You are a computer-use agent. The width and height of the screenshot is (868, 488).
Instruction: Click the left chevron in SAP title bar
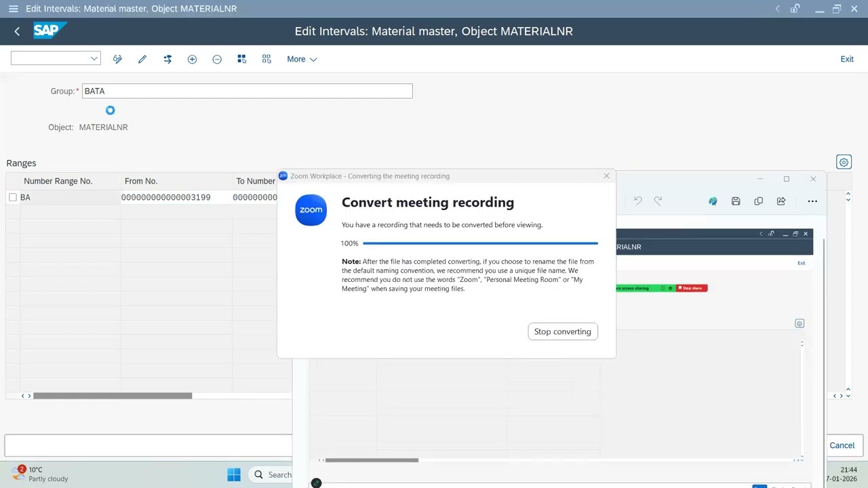coord(777,9)
